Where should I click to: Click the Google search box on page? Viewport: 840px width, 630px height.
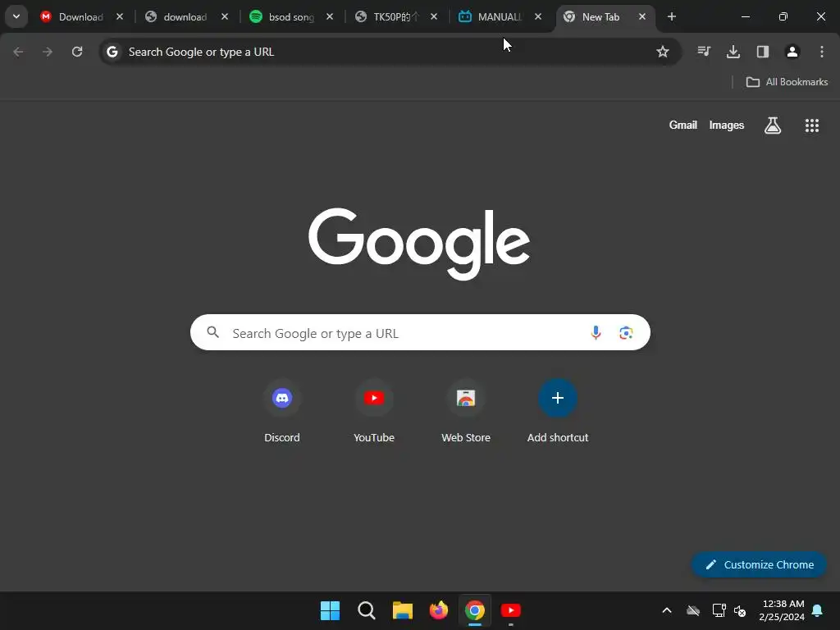[420, 333]
